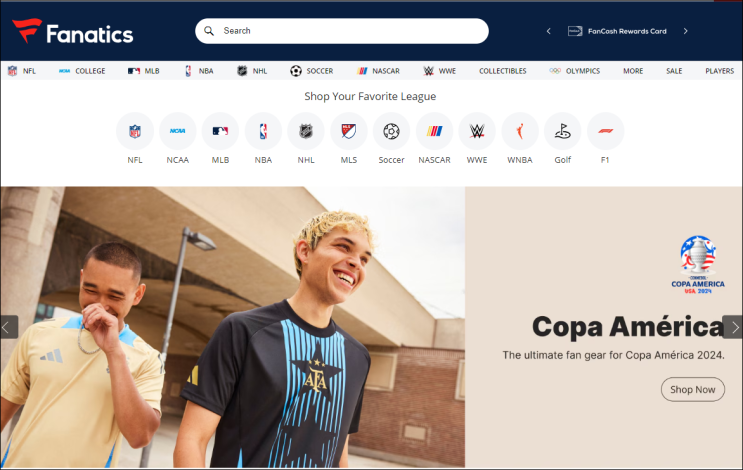Open the NHL nav menu
This screenshot has width=743, height=470.
point(252,71)
